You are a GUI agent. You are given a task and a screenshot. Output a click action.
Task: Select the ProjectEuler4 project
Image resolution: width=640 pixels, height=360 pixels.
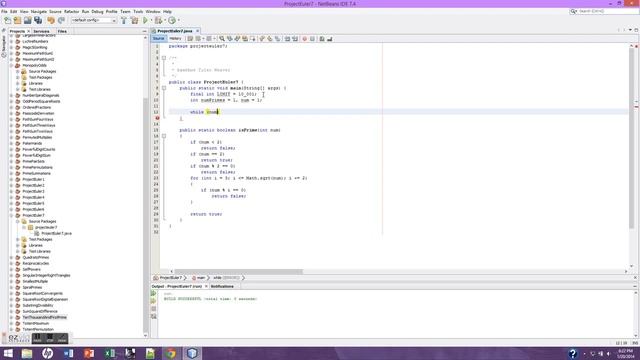tap(33, 197)
